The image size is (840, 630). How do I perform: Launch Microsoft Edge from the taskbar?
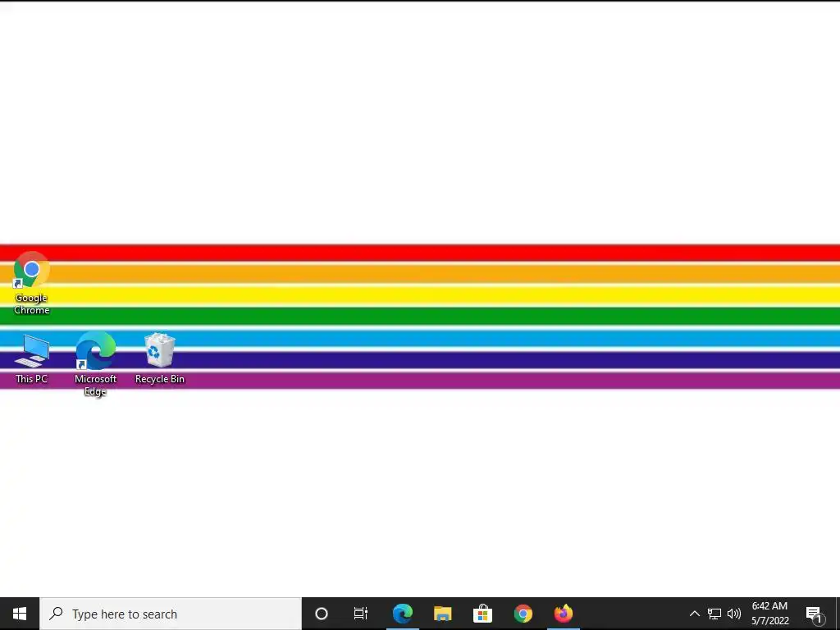pyautogui.click(x=402, y=614)
